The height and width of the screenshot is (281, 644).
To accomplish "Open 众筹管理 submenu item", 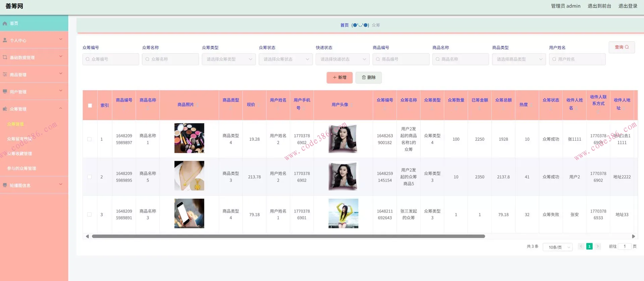I will pos(15,124).
